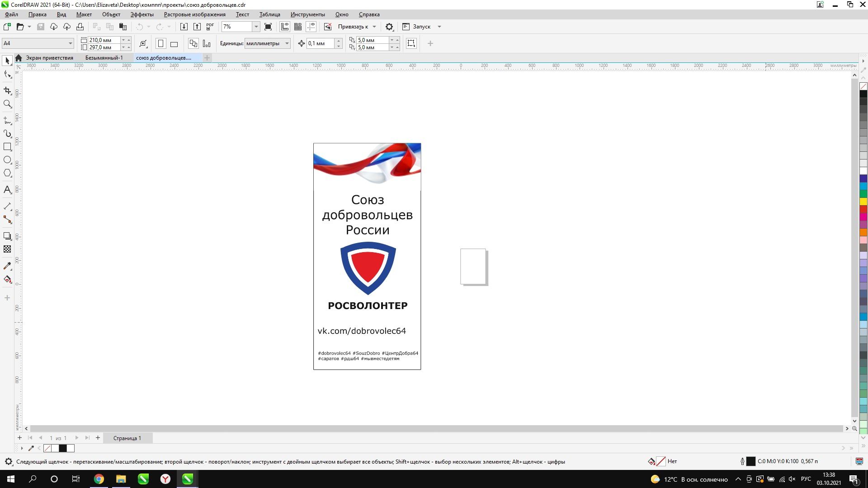868x488 pixels.
Task: Click Publish to PDF icon
Action: pyautogui.click(x=210, y=27)
